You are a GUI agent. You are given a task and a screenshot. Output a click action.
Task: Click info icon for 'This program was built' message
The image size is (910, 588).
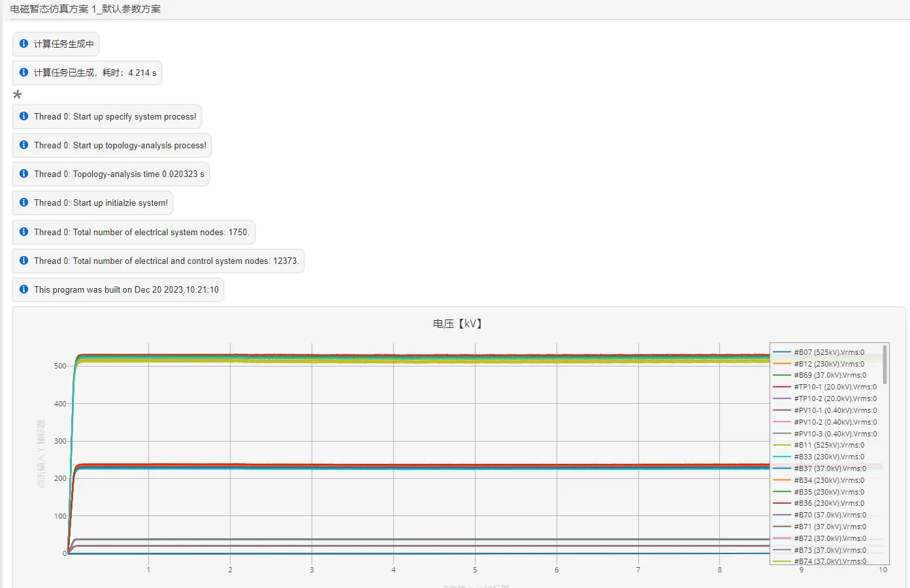click(24, 289)
